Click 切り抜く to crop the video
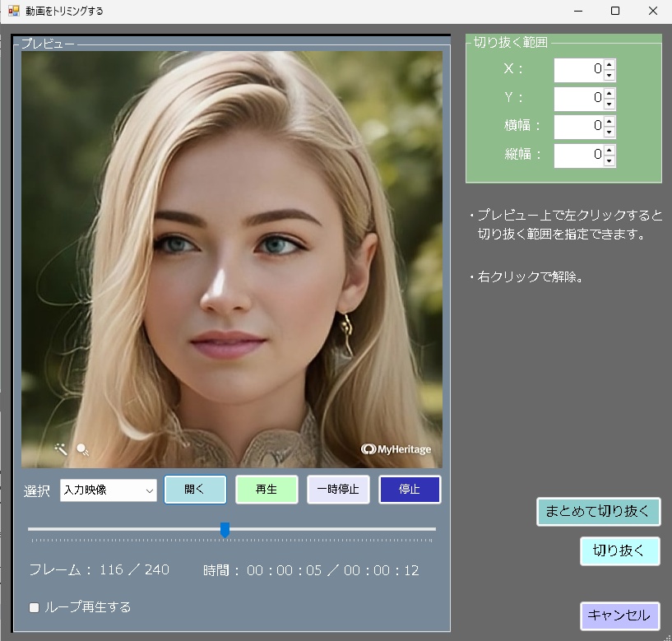 tap(619, 551)
